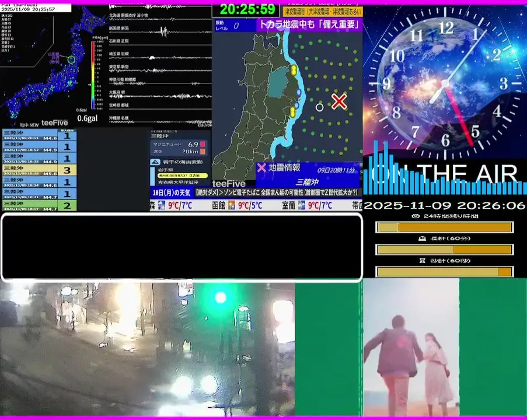Select the yellow 三陸沖 M5.6 intensity 3 row

coord(39,170)
